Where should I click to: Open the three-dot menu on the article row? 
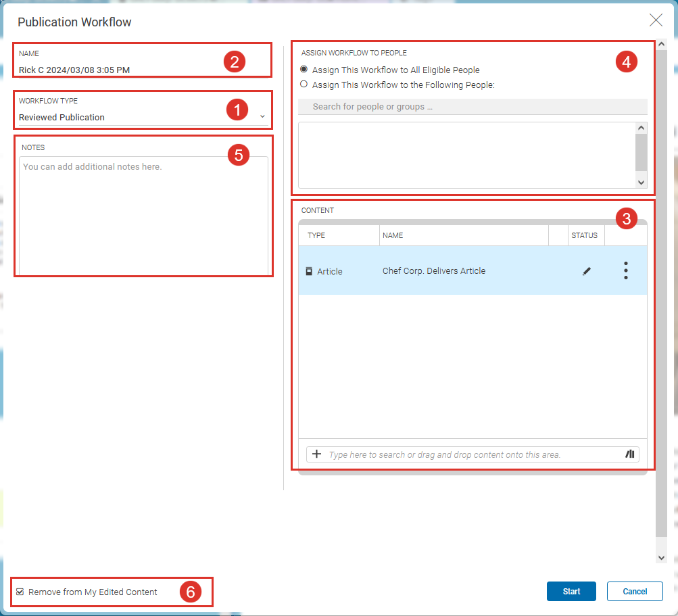pos(625,270)
